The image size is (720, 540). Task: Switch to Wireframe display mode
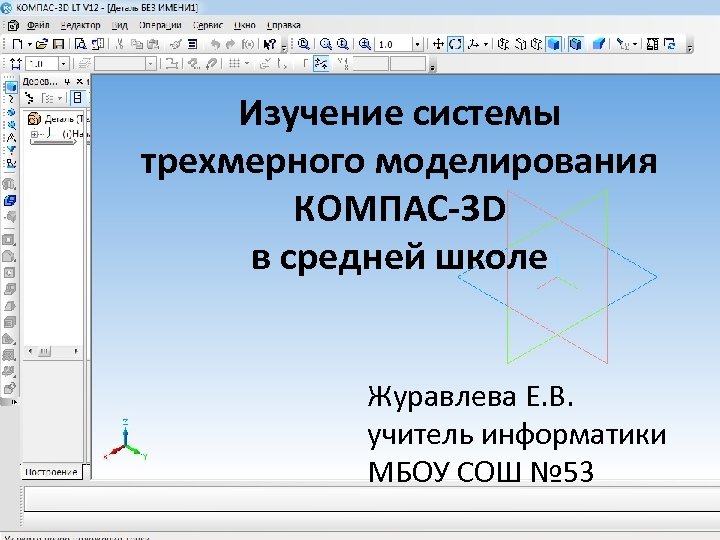[x=504, y=44]
